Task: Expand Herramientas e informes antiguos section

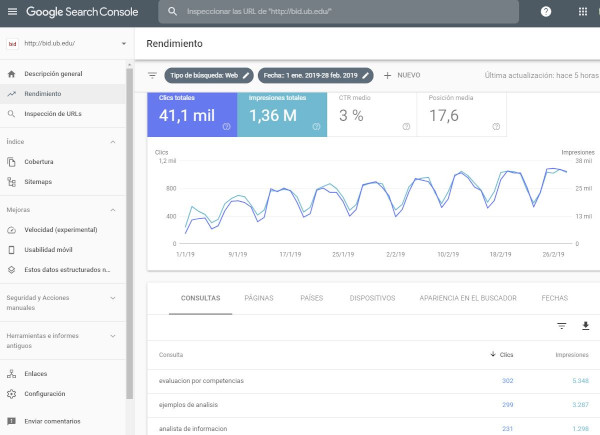Action: pyautogui.click(x=113, y=336)
